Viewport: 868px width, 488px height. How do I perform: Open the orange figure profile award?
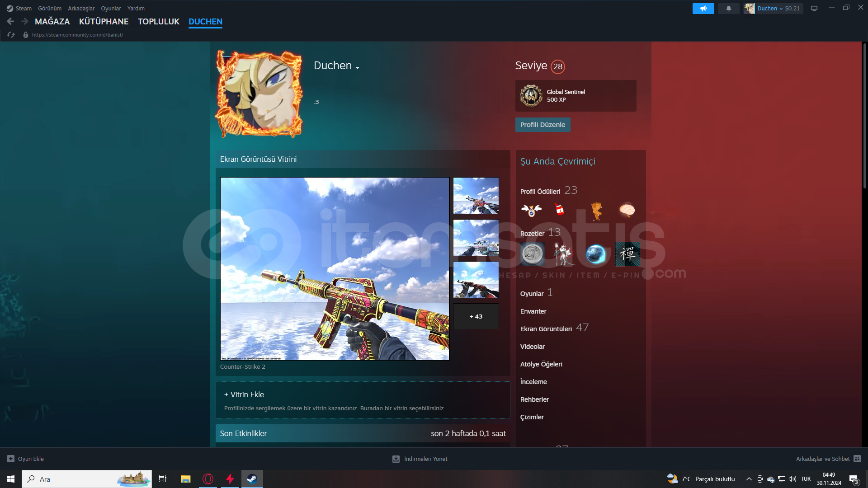pyautogui.click(x=597, y=211)
